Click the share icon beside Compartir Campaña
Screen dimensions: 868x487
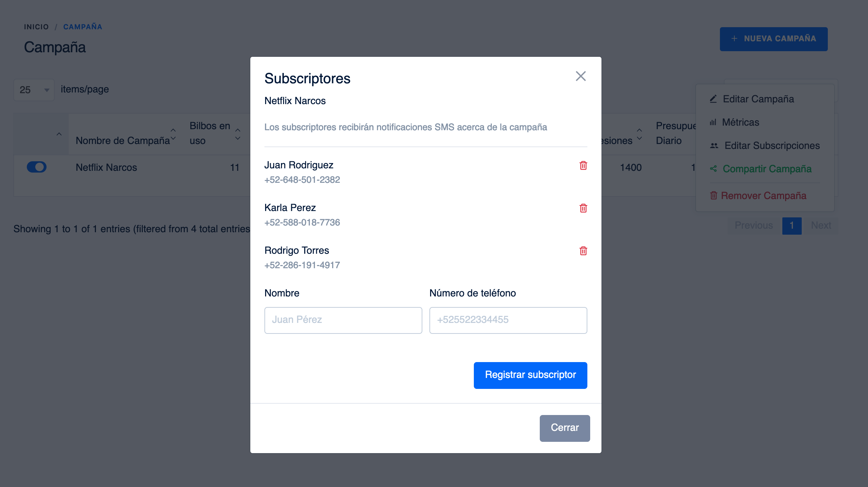tap(713, 169)
